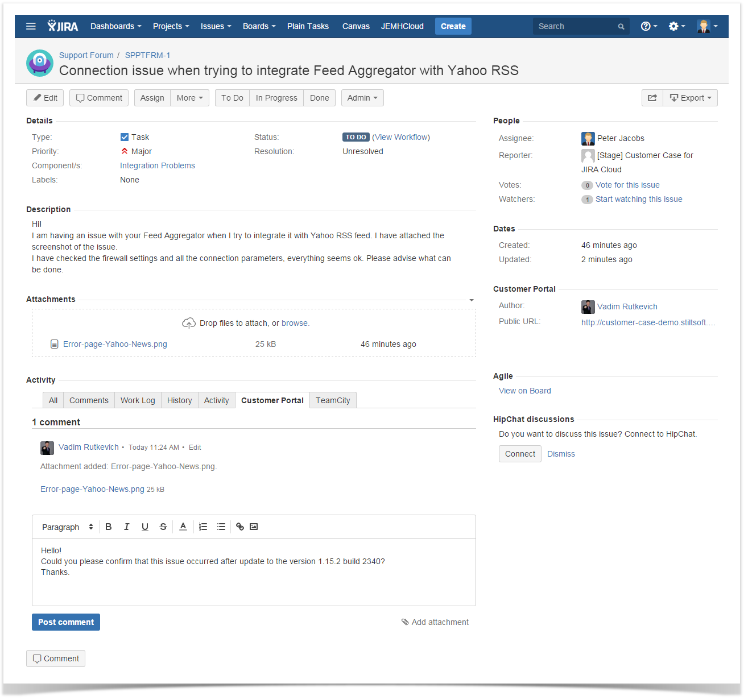Click Vote for this issue
Image resolution: width=748 pixels, height=700 pixels.
(x=627, y=185)
